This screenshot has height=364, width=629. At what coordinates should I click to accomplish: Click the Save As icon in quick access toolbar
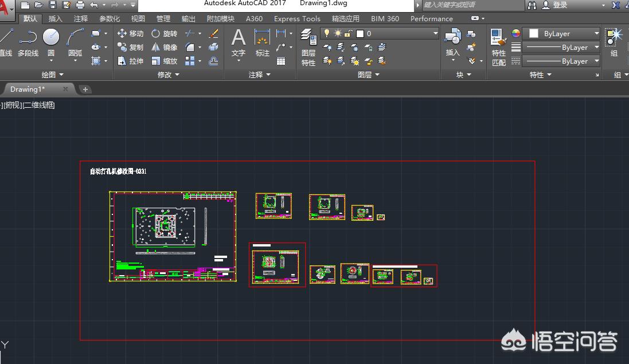coord(67,5)
